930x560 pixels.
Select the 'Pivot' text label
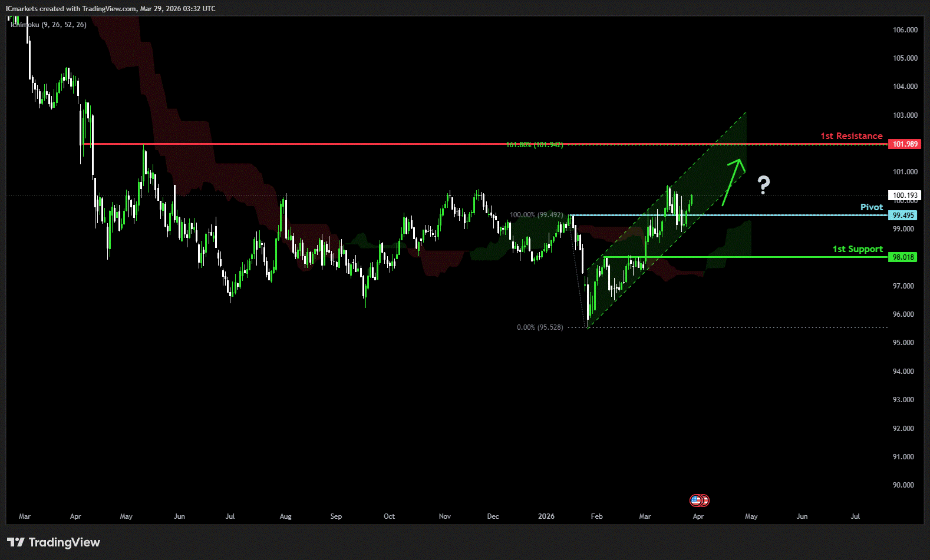(x=871, y=207)
